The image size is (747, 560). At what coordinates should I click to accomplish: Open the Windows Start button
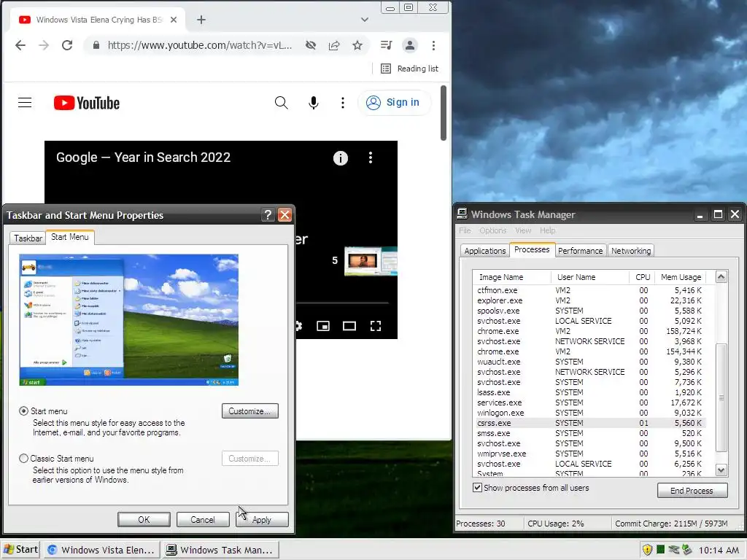pyautogui.click(x=20, y=550)
